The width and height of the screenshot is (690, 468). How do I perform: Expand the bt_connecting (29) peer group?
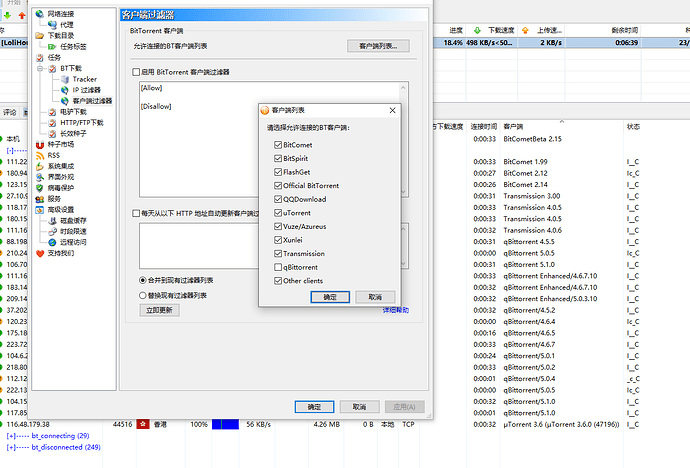pos(10,436)
